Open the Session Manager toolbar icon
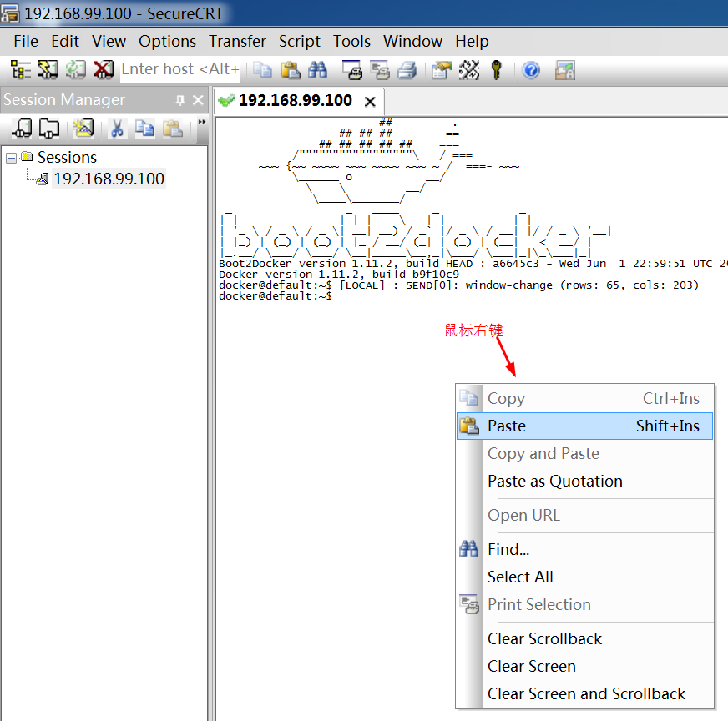The image size is (728, 721). (20, 71)
